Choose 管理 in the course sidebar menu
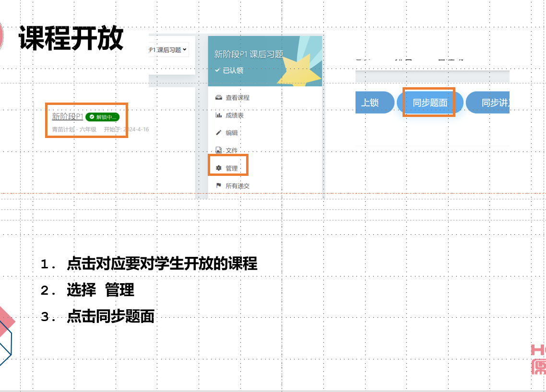Image resolution: width=546 pixels, height=392 pixels. point(232,168)
